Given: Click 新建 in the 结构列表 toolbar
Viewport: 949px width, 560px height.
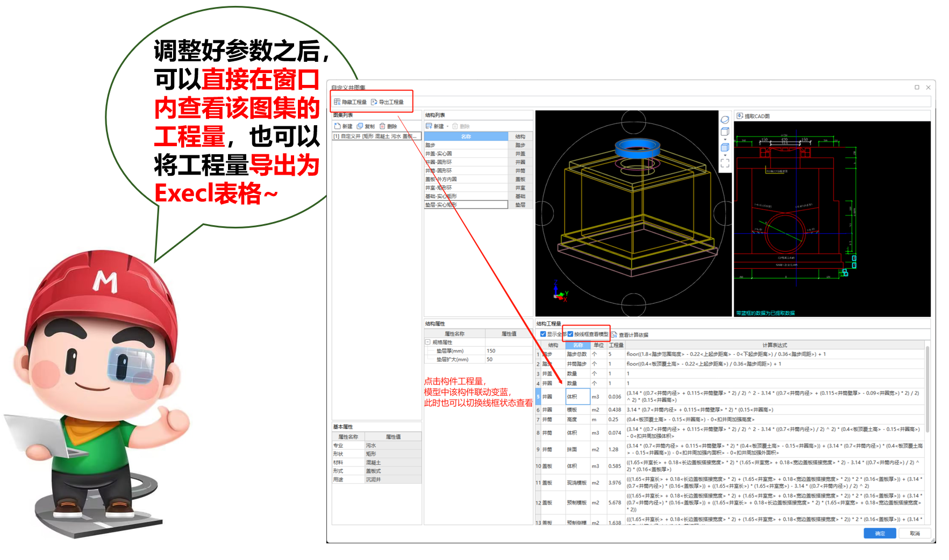Looking at the screenshot, I should (435, 126).
